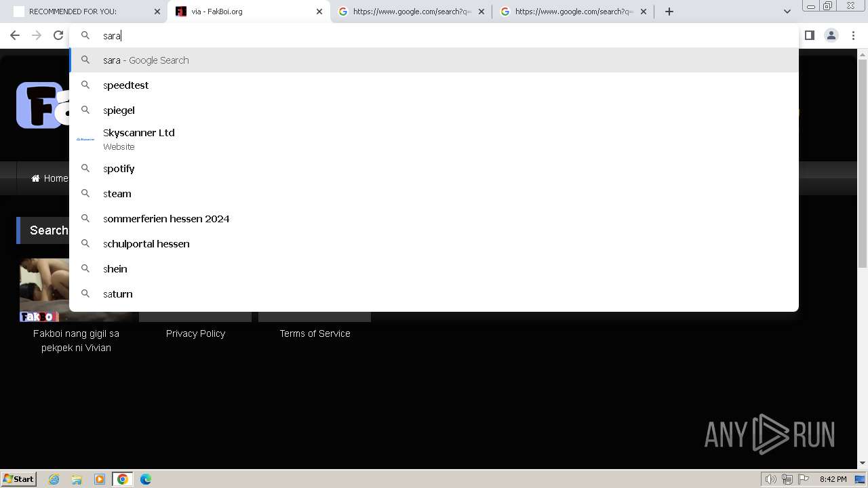Click the volume speaker tray icon
Viewport: 868px width, 488px height.
[x=771, y=479]
